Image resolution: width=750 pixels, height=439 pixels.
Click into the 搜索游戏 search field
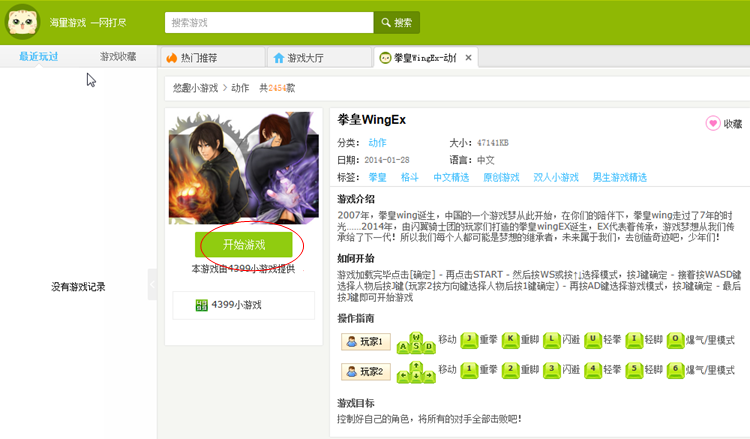(269, 22)
